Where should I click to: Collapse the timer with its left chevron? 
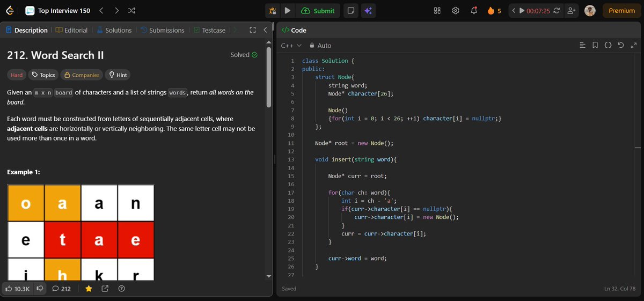(x=514, y=11)
